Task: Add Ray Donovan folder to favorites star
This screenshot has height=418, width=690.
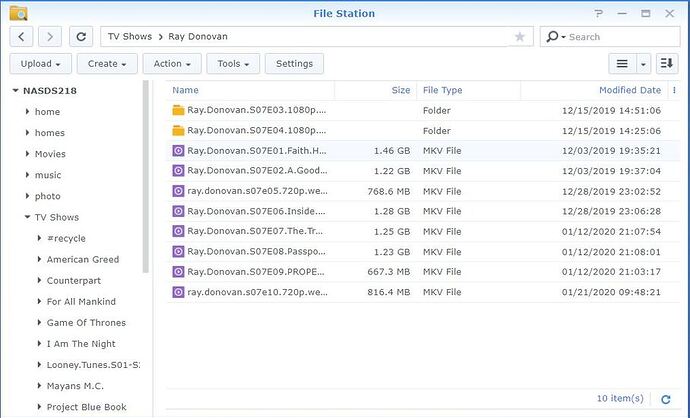Action: (x=520, y=37)
